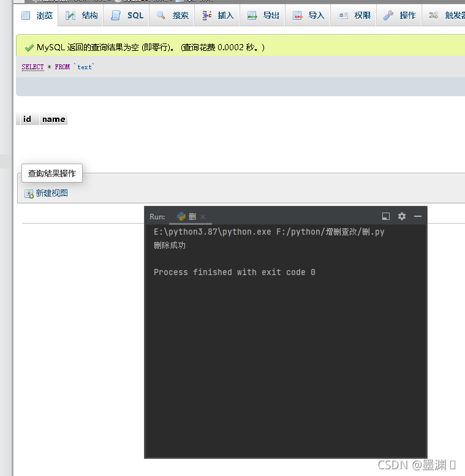Sort results by the id column header
Image resolution: width=465 pixels, height=476 pixels.
(x=27, y=119)
